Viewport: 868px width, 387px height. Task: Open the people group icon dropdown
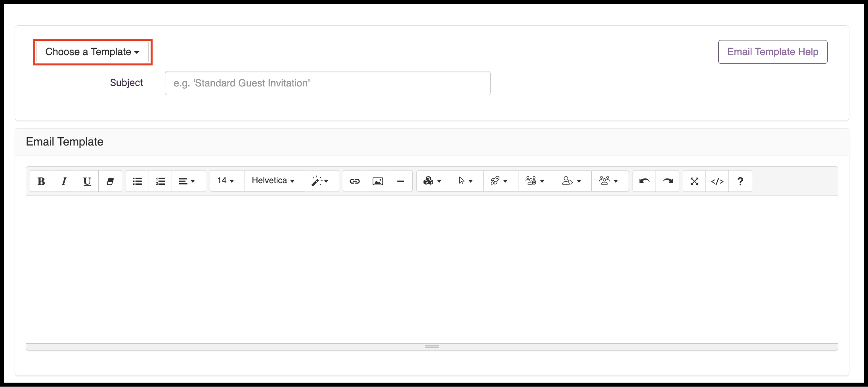click(610, 181)
